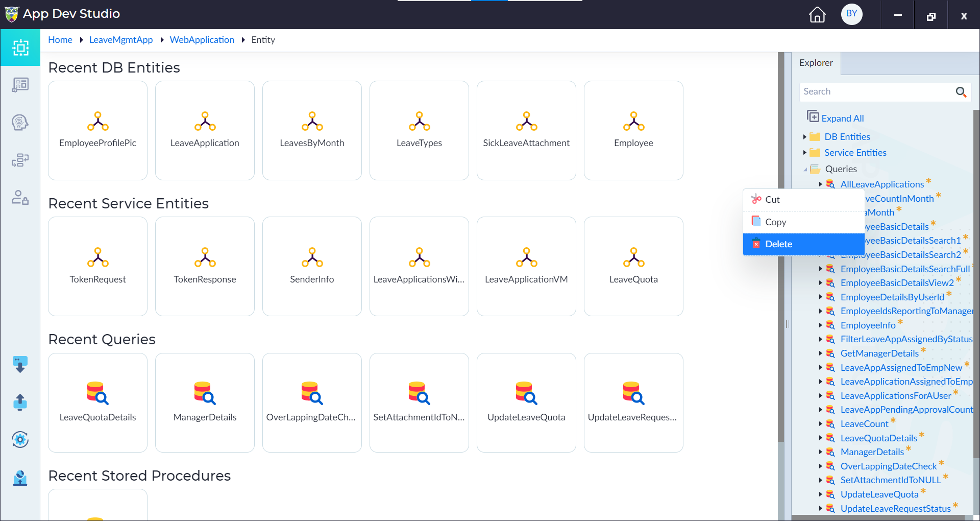Image resolution: width=980 pixels, height=521 pixels.
Task: Open the SickLeaveAttachment entity card
Action: click(526, 130)
